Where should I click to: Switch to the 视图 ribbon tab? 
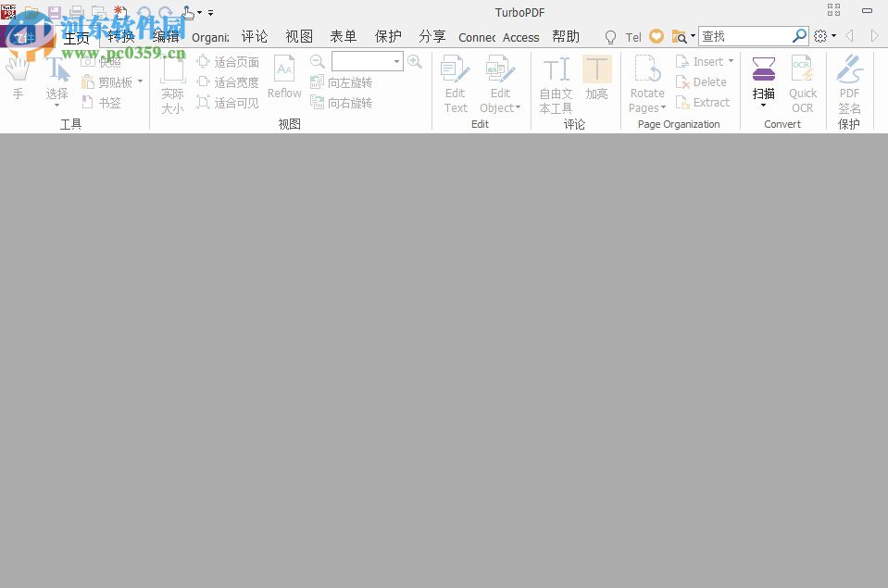(x=298, y=37)
